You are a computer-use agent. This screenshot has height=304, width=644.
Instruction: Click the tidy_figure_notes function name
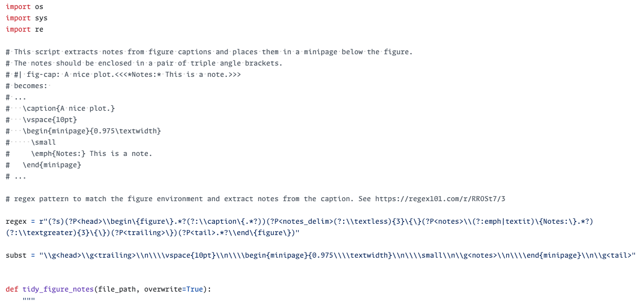click(x=58, y=289)
